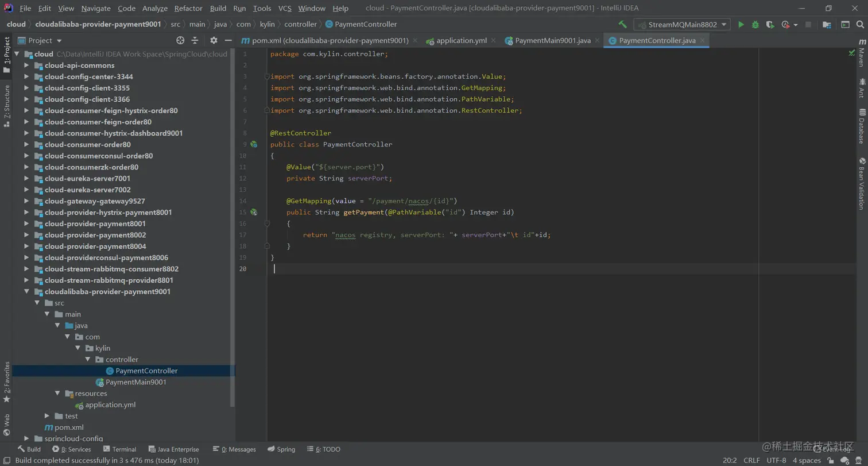
Task: Click the run gutter icon beside class PaymentController
Action: point(253,144)
